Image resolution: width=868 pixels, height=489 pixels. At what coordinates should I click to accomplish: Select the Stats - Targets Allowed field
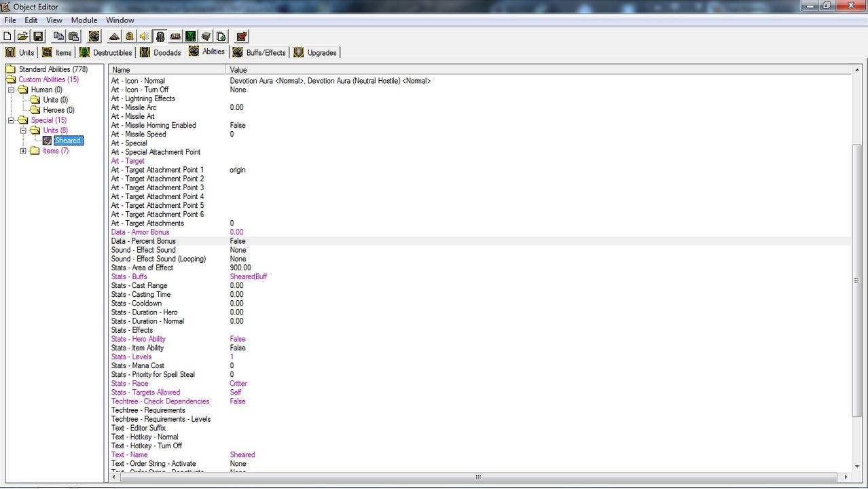pos(480,393)
